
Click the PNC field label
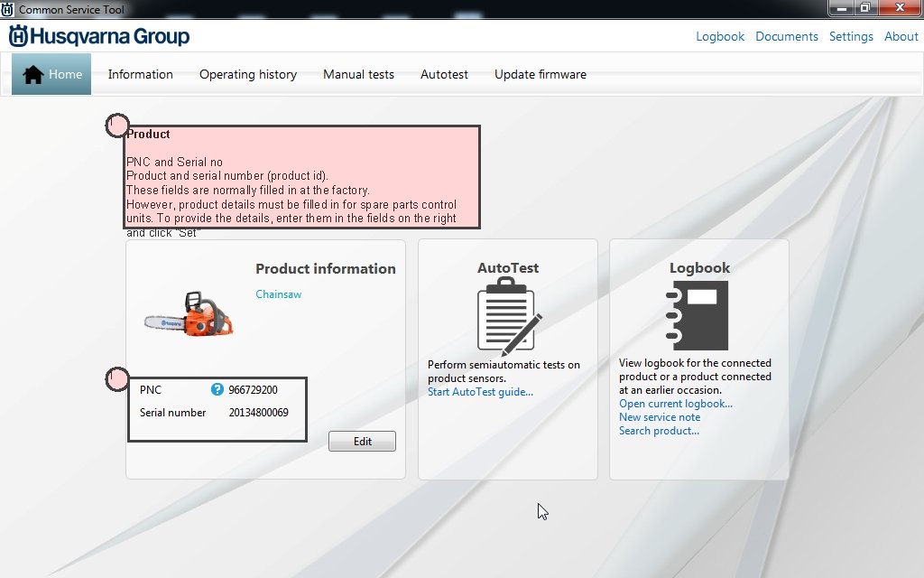click(151, 390)
